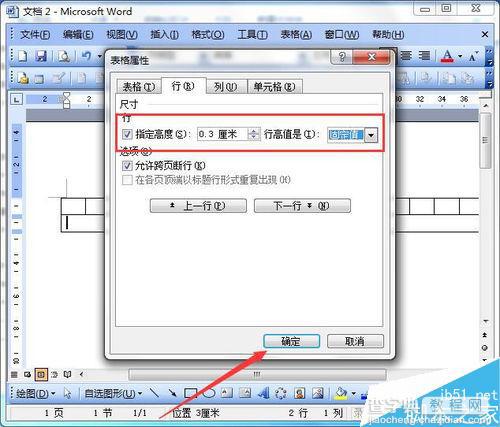This screenshot has height=427, width=500.
Task: Select the Line drawing tool
Action: [x=154, y=393]
